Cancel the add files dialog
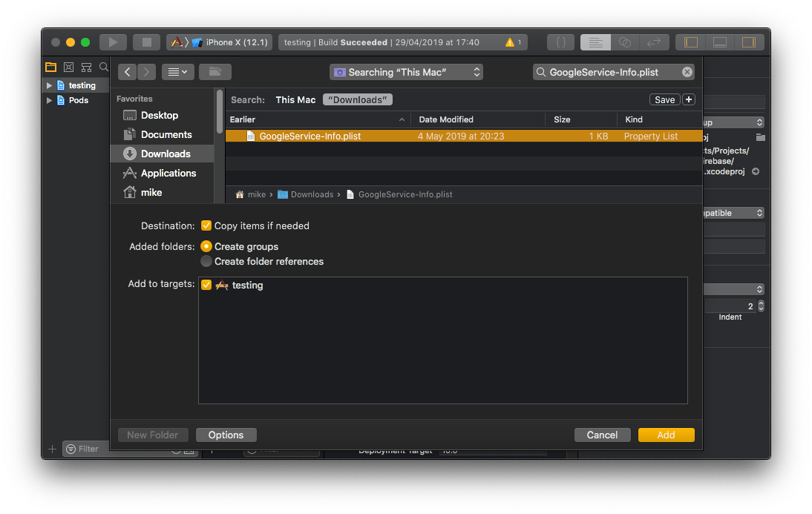812x514 pixels. click(x=602, y=435)
